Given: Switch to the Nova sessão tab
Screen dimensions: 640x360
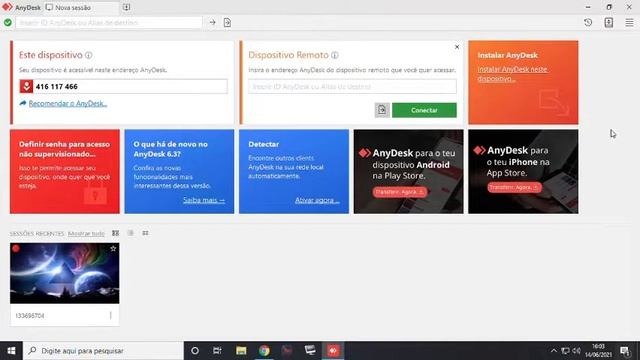Looking at the screenshot, I should [x=81, y=7].
